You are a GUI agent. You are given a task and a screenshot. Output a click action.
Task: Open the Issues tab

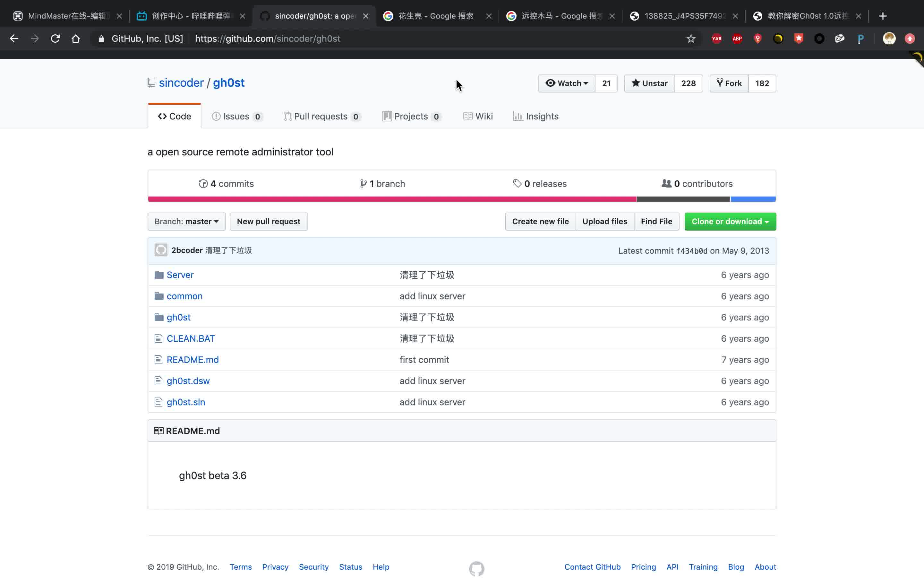coord(237,116)
